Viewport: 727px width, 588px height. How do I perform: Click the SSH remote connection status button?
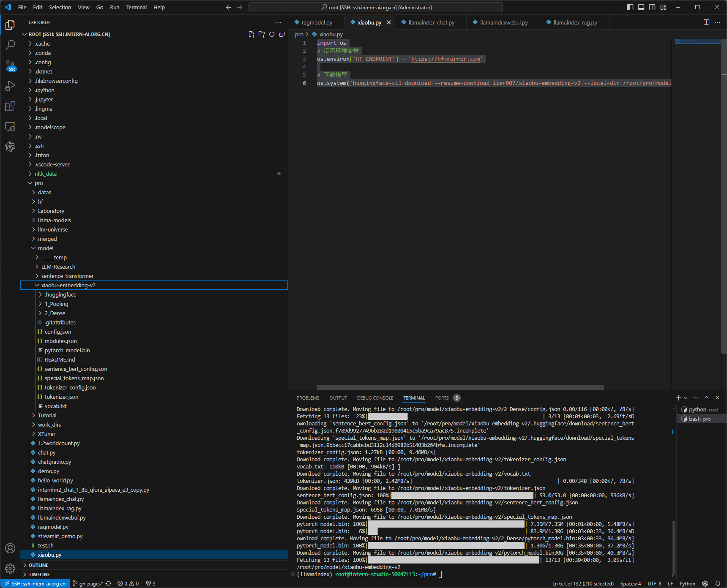pyautogui.click(x=35, y=583)
